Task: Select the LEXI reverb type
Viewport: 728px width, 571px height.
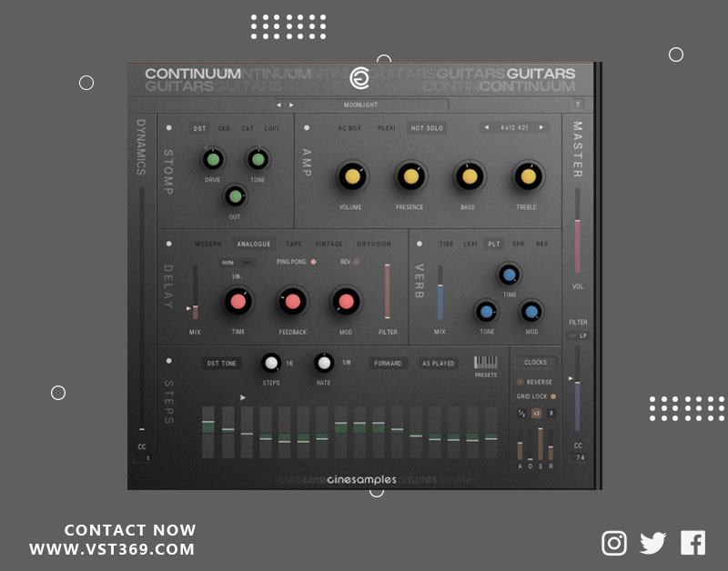Action: [470, 244]
